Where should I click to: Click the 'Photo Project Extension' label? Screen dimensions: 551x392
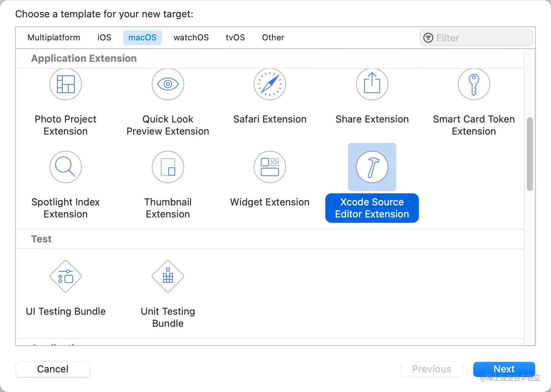(66, 125)
